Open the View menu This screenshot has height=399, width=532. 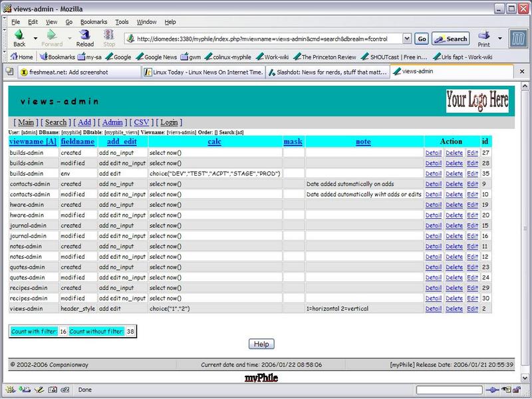point(52,22)
